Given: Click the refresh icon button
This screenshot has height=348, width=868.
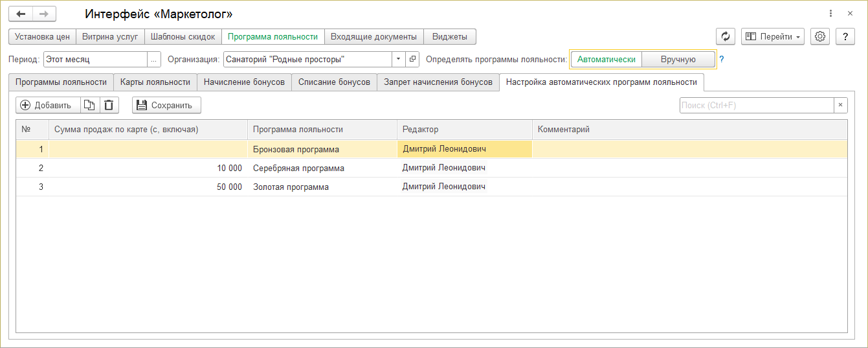Looking at the screenshot, I should tap(725, 37).
